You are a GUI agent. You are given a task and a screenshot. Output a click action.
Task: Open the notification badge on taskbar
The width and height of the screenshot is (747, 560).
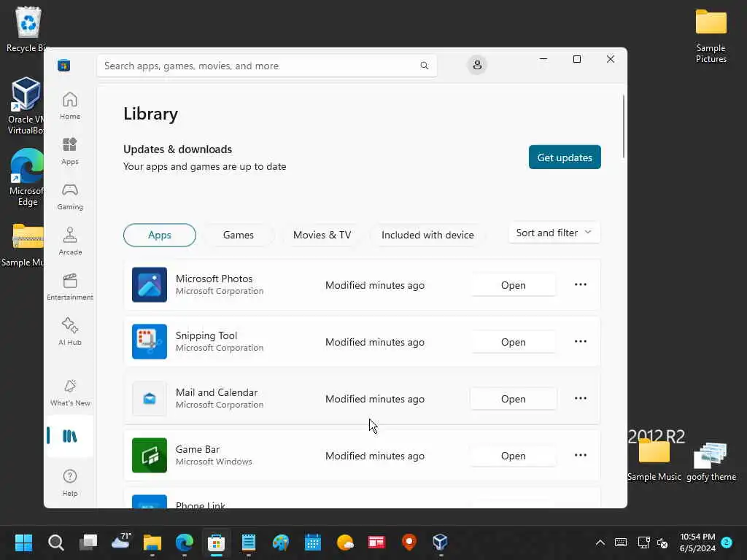coord(727,542)
